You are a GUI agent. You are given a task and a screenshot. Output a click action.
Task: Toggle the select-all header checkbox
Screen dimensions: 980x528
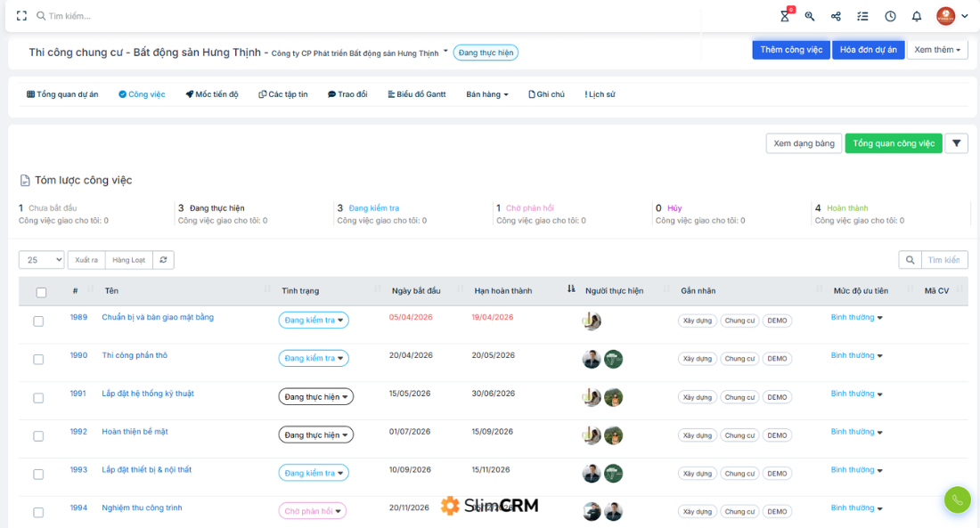click(x=41, y=292)
